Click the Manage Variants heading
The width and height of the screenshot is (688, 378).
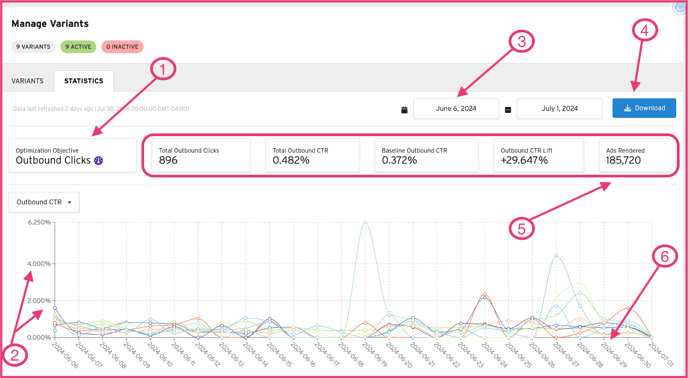tap(50, 24)
